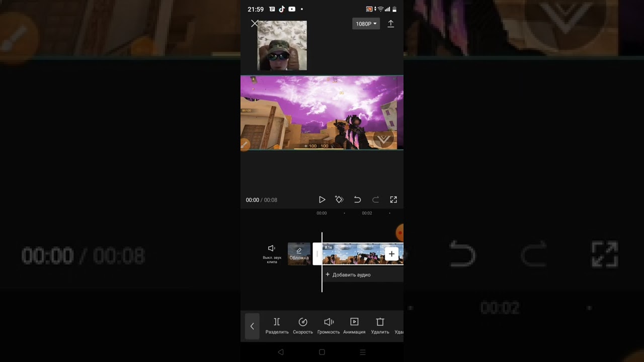Undo the last edit
This screenshot has height=362, width=644.
click(x=357, y=200)
